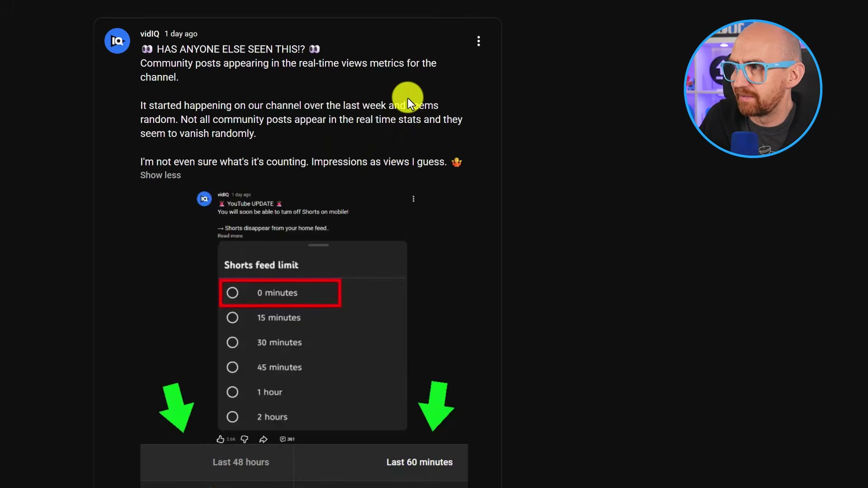Viewport: 868px width, 488px height.
Task: Click the grab handle above the Shorts feed limit sheet
Action: click(x=318, y=245)
